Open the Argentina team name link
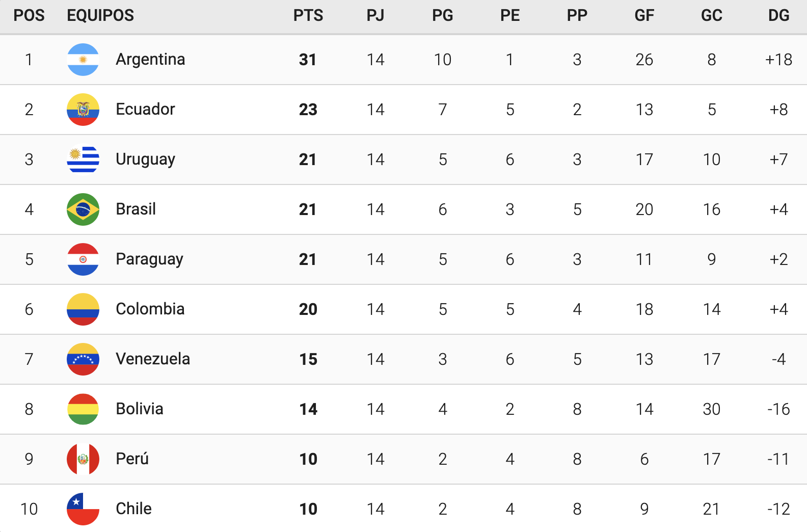Image resolution: width=807 pixels, height=532 pixels. pyautogui.click(x=150, y=60)
